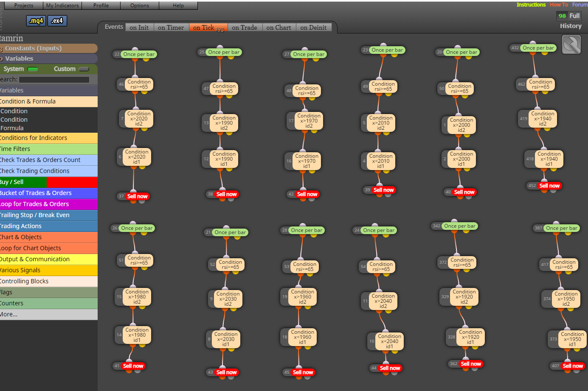Open the Constants (Inputs) section
This screenshot has height=391, width=588.
49,48
